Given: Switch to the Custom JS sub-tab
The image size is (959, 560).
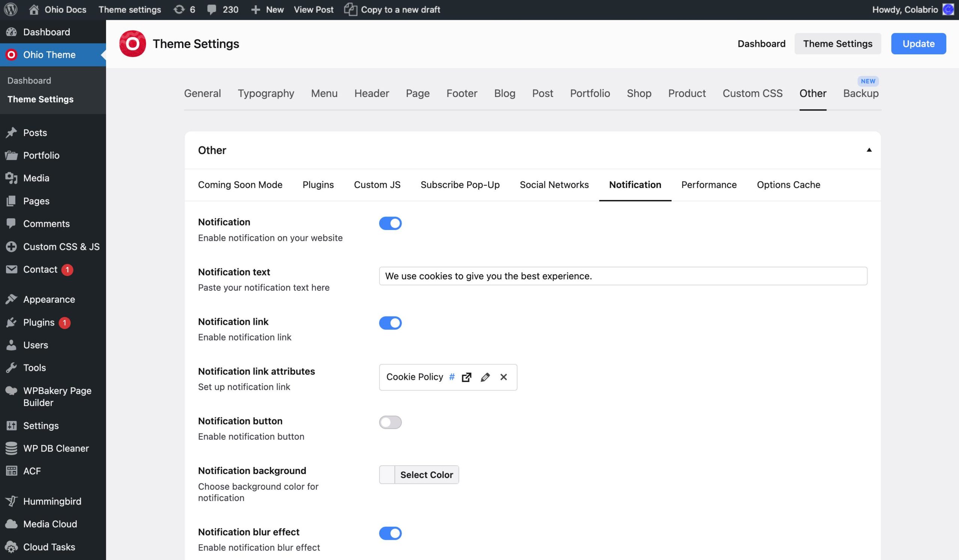Looking at the screenshot, I should click(377, 185).
